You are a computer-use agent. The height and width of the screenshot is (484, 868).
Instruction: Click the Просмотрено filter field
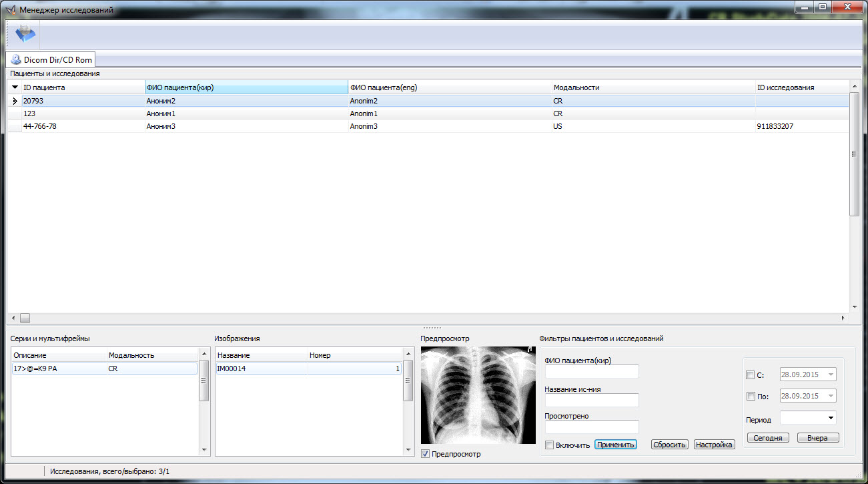tap(592, 427)
